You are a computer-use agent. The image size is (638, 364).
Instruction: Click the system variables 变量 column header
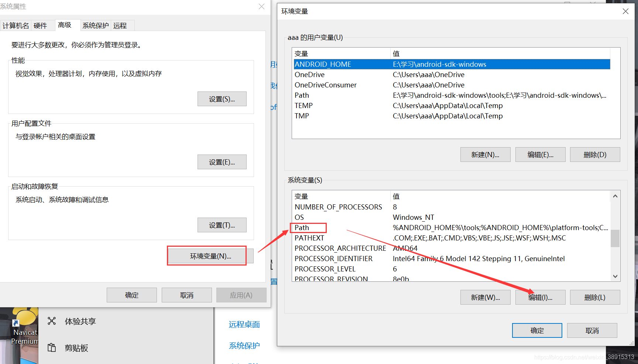(x=341, y=196)
